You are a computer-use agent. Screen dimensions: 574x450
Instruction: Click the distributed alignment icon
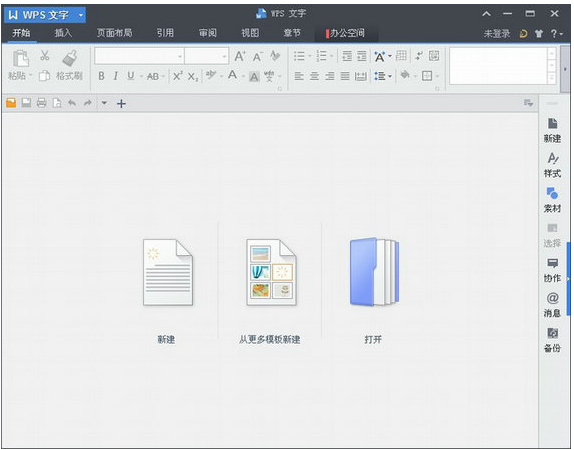(361, 76)
